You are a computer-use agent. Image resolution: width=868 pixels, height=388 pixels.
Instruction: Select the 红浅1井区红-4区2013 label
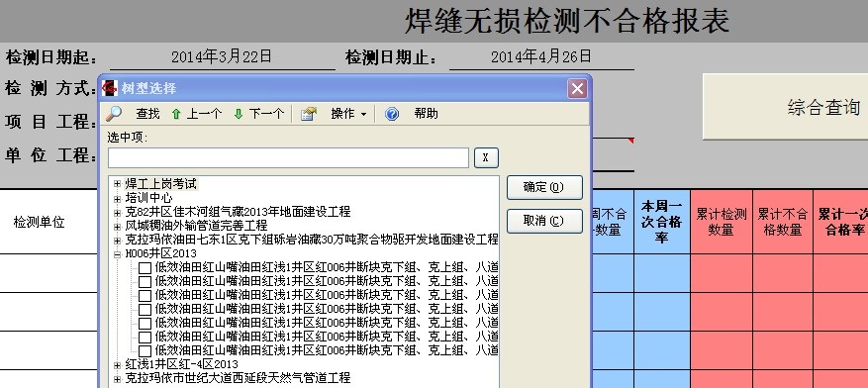181,365
